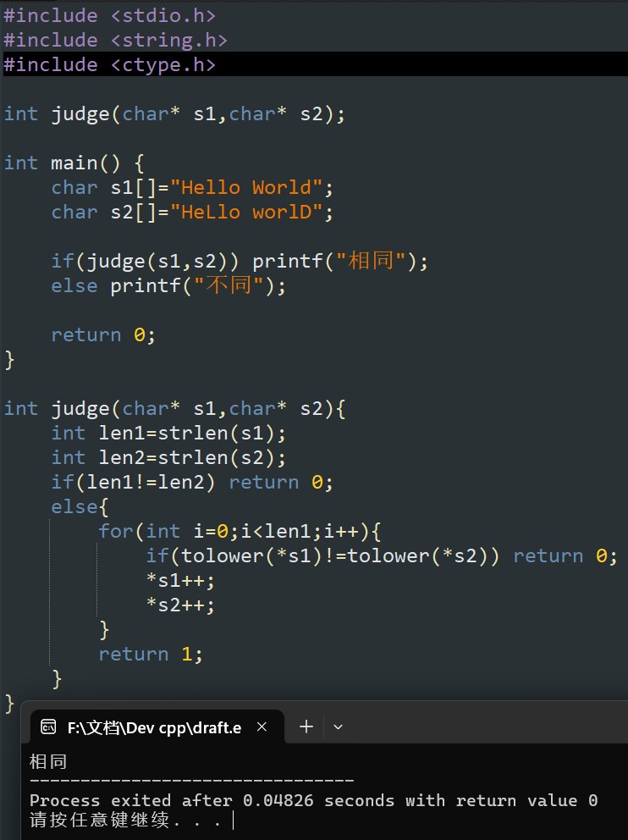Click the terminal icon on the tab
Screen dimensions: 628x840
[x=48, y=727]
